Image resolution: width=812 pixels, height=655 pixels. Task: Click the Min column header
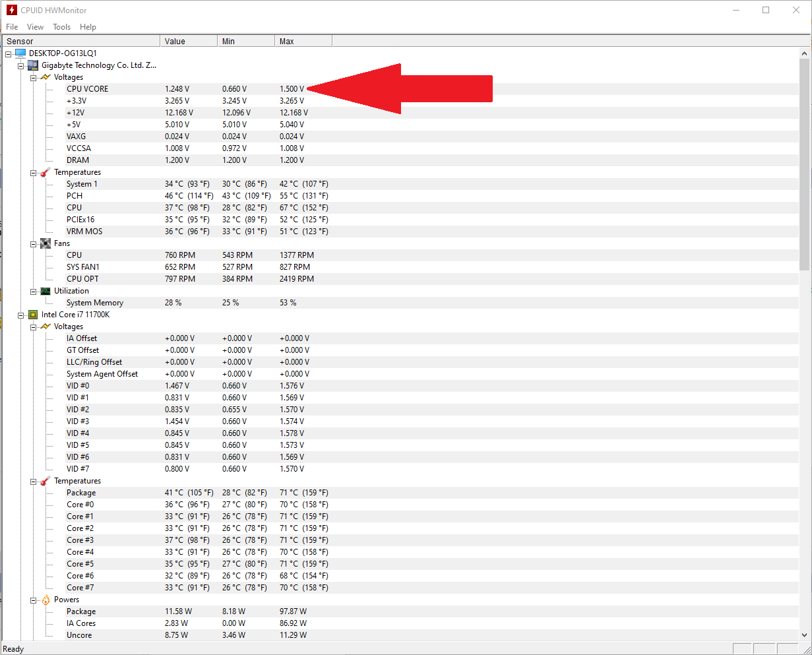246,41
